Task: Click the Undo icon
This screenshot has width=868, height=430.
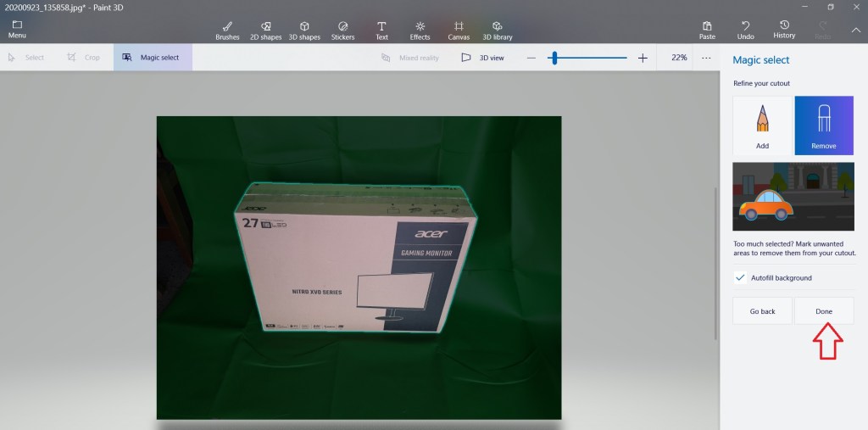Action: (745, 26)
